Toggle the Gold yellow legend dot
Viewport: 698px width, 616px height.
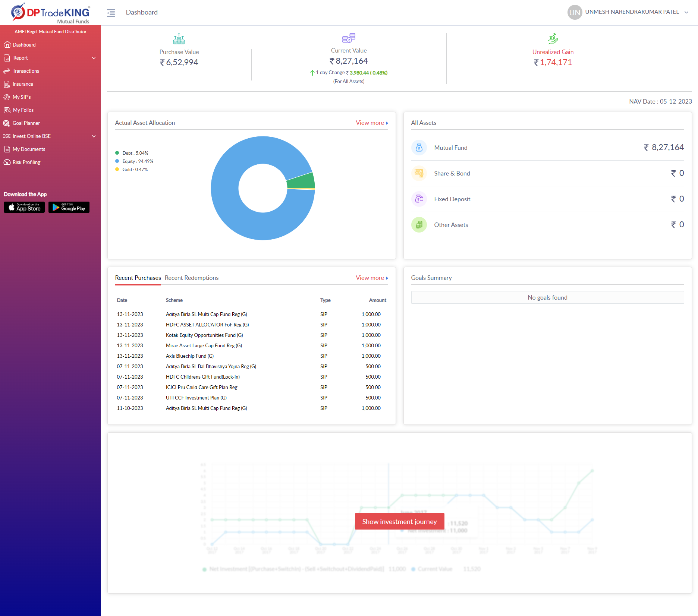click(x=117, y=169)
